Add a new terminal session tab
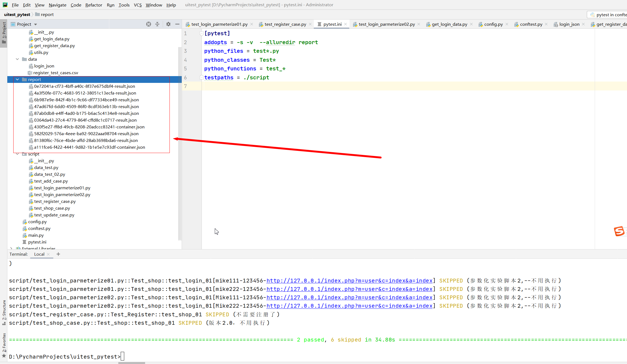 (58, 254)
